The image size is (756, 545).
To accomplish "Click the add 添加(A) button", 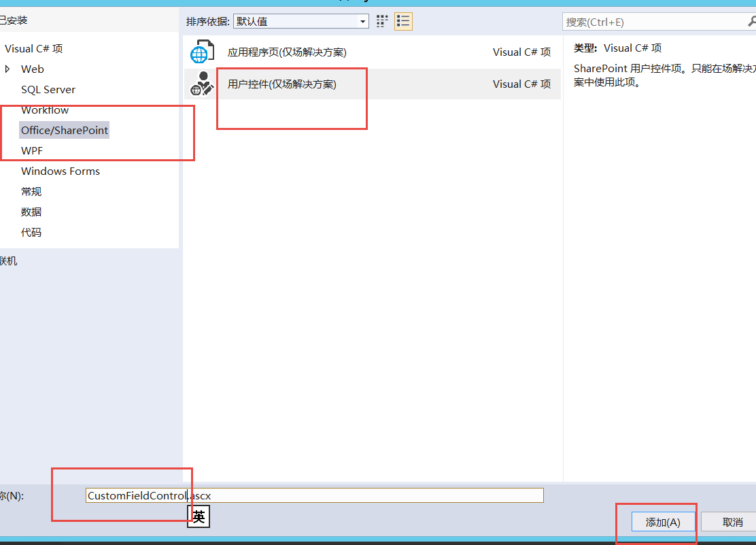I will pyautogui.click(x=663, y=523).
